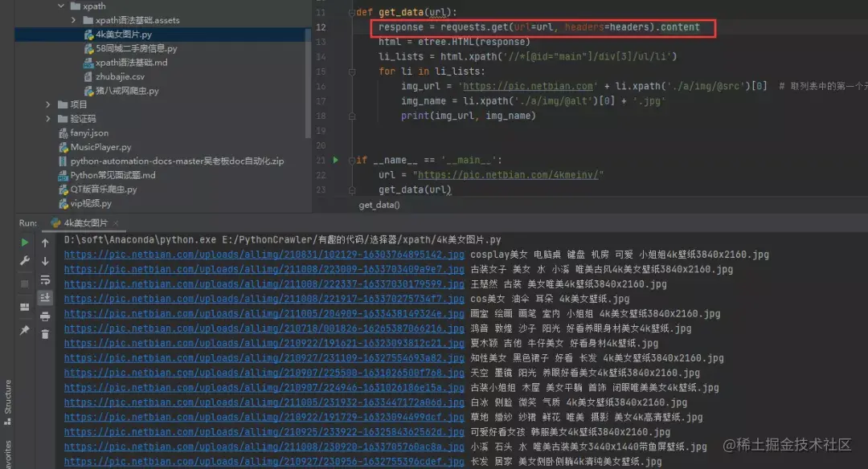Viewport: 868px width, 469px height.
Task: Open output link 210718/001826-16265387066216.jpg
Action: [264, 328]
